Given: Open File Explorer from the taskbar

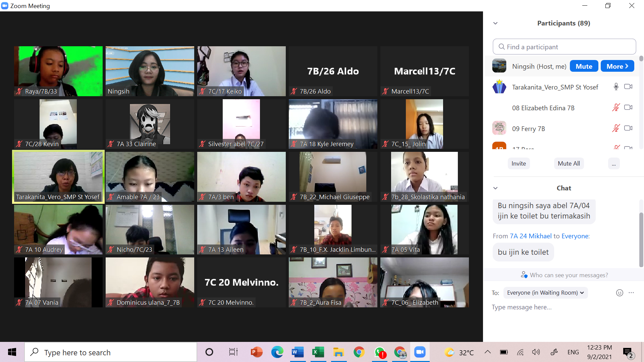Looking at the screenshot, I should (338, 352).
